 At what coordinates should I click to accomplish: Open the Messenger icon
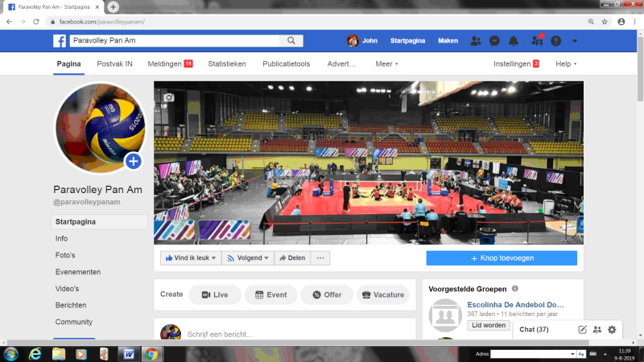click(x=494, y=41)
